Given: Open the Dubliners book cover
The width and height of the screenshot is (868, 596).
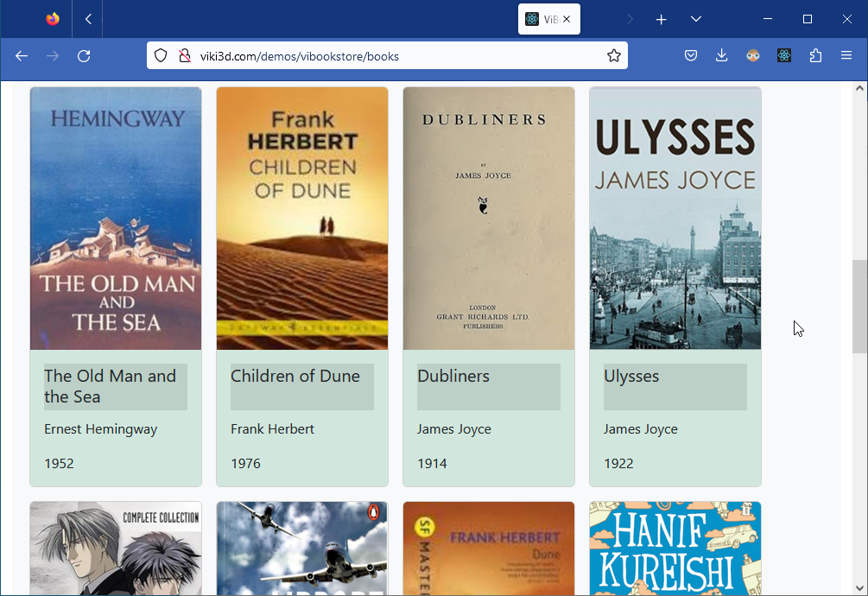Looking at the screenshot, I should 489,218.
